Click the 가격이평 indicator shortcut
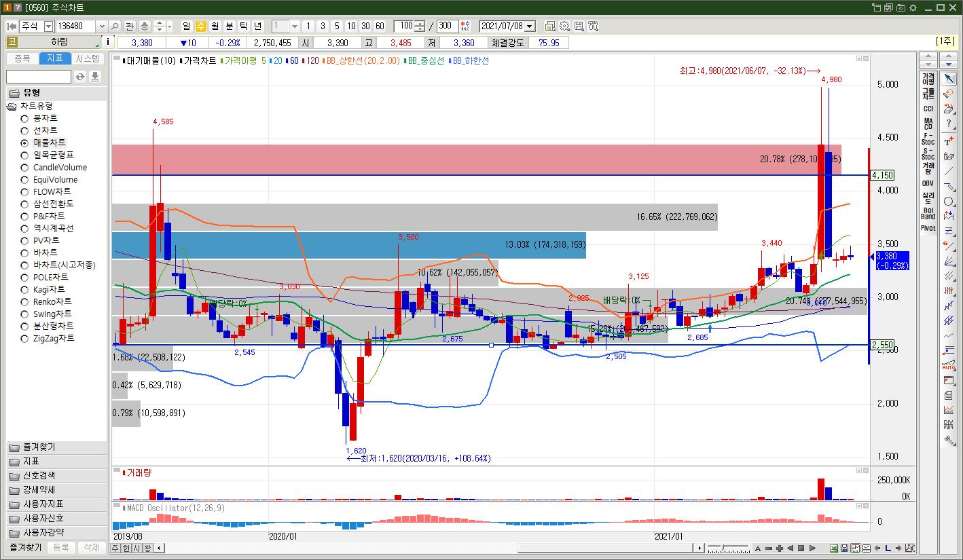Image resolution: width=963 pixels, height=560 pixels. 928,79
